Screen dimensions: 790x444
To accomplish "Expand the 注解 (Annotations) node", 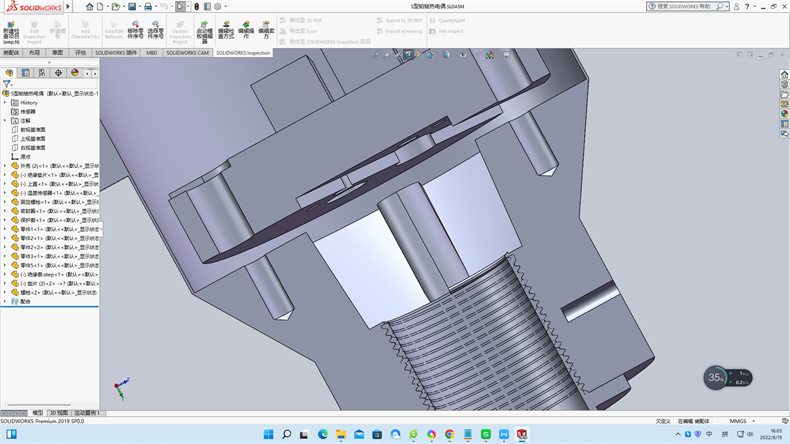I will point(5,120).
